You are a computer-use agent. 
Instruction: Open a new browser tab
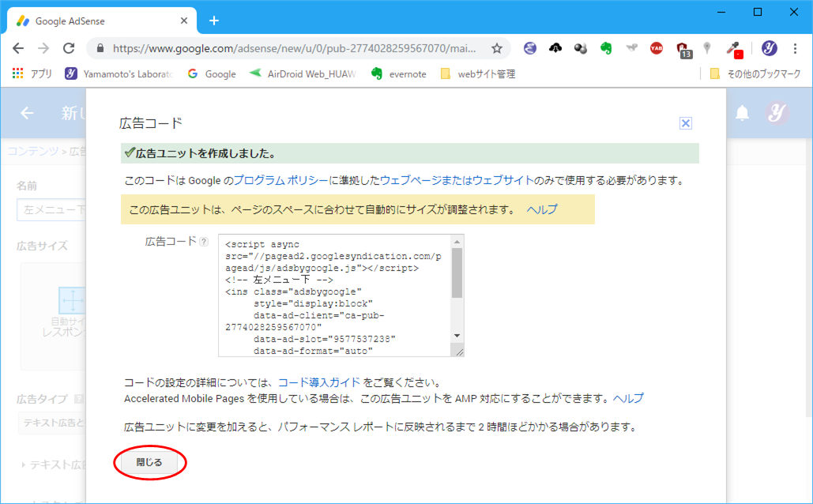click(214, 21)
